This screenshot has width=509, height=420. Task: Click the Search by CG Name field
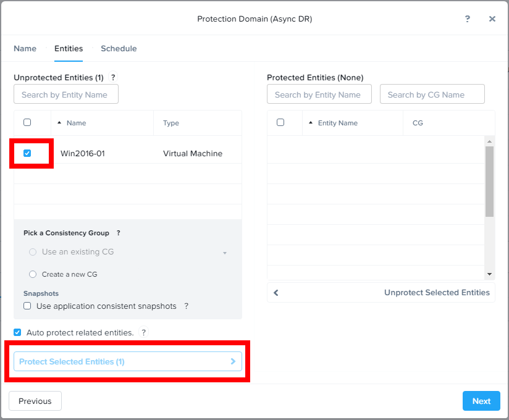click(x=432, y=94)
